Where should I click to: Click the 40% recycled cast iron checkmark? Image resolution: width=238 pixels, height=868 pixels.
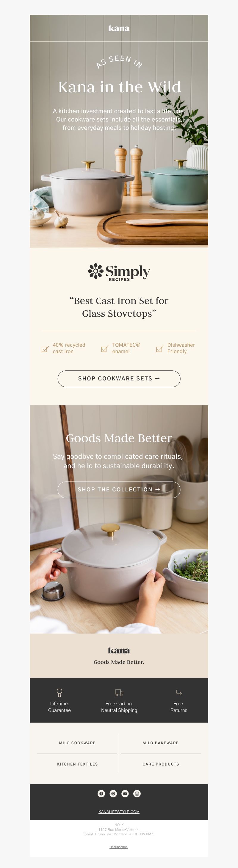pyautogui.click(x=45, y=349)
